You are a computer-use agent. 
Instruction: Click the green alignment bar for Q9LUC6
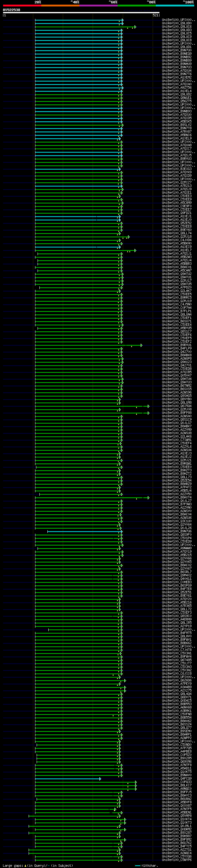point(86,26)
